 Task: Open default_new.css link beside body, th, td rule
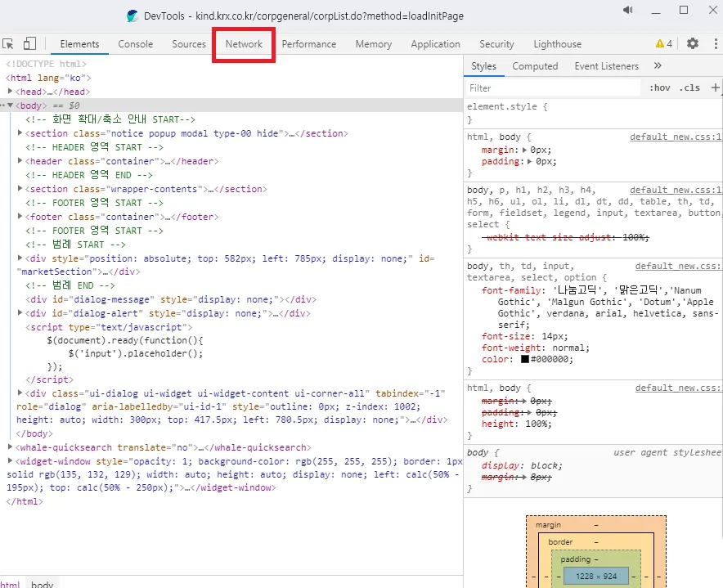(678, 266)
